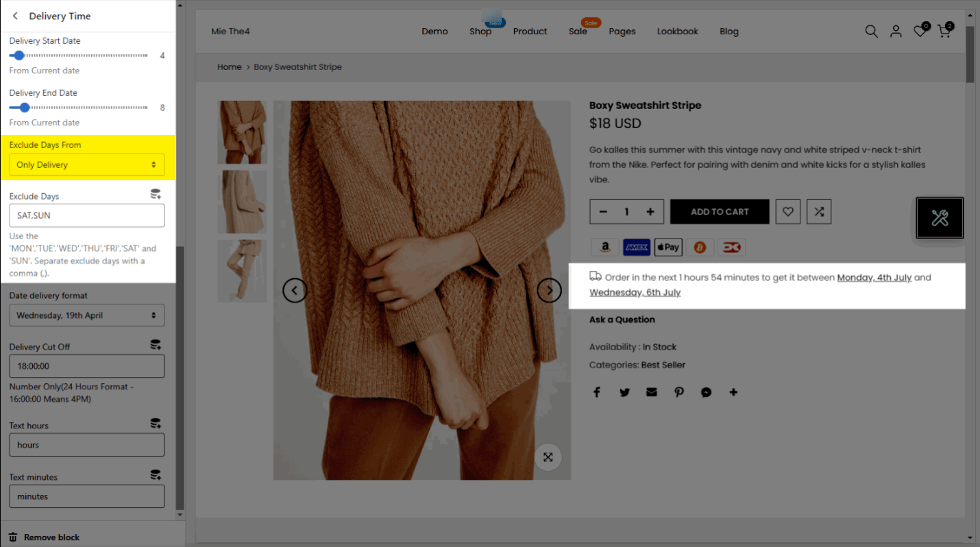Image resolution: width=980 pixels, height=547 pixels.
Task: Open the Product menu
Action: (x=530, y=32)
